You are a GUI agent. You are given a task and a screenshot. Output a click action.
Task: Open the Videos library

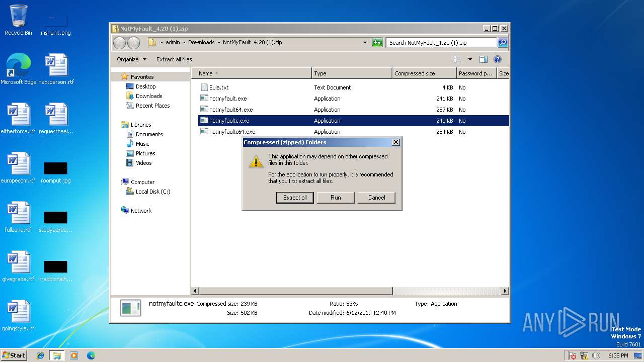143,163
